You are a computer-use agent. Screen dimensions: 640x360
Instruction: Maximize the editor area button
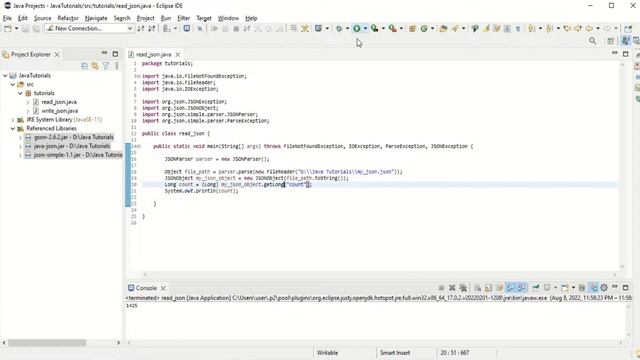coord(625,53)
